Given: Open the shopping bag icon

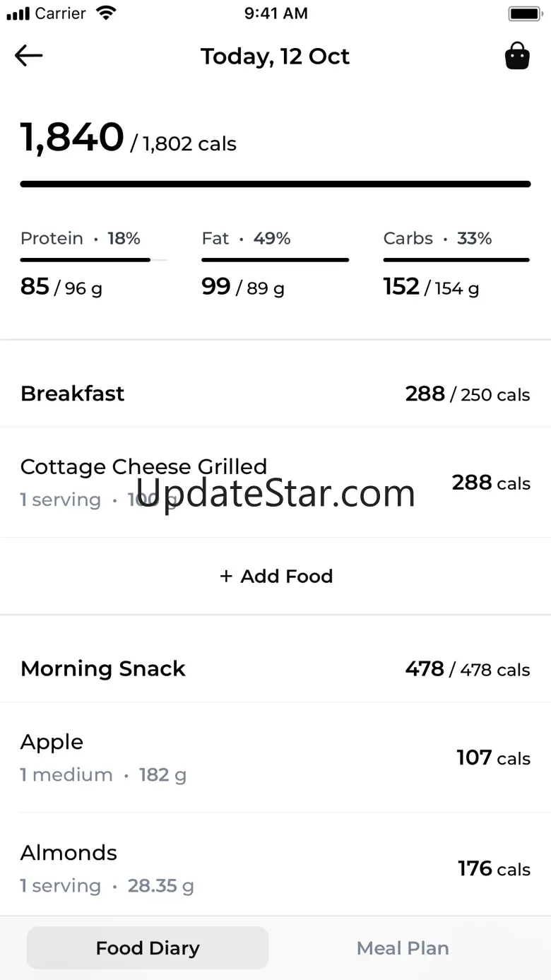Looking at the screenshot, I should 517,56.
